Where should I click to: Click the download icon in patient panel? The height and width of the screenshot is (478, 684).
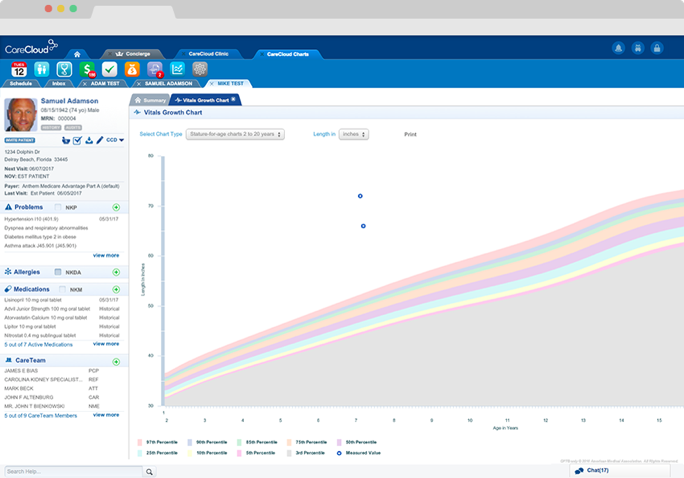pyautogui.click(x=89, y=140)
